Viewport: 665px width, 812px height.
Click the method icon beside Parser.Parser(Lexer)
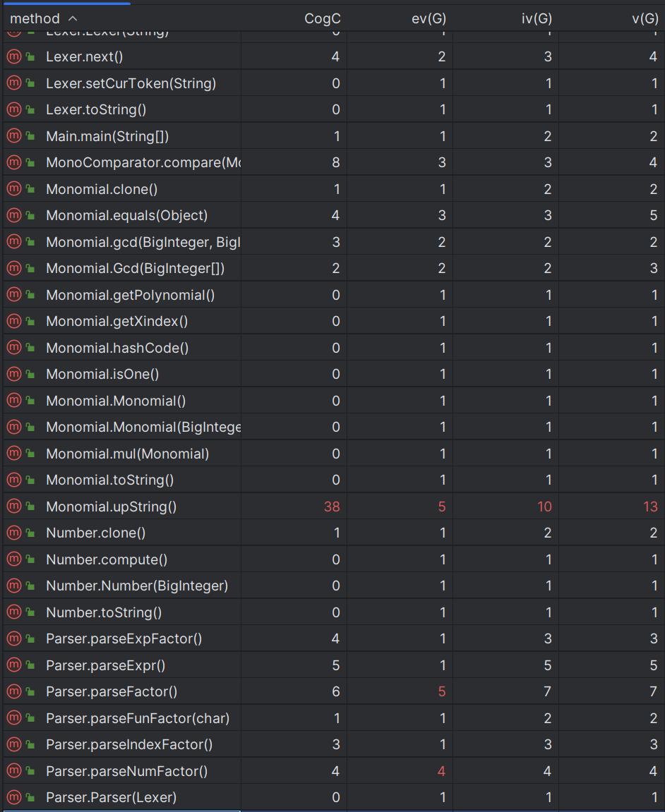pyautogui.click(x=14, y=797)
